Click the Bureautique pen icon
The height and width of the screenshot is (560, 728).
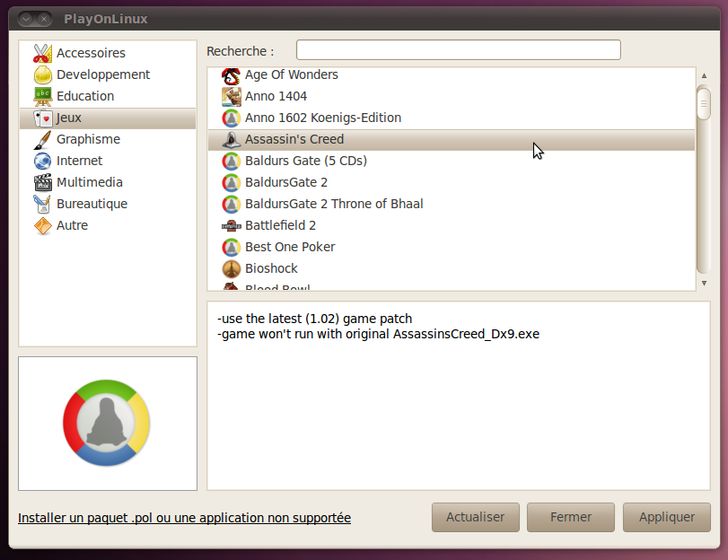43,204
